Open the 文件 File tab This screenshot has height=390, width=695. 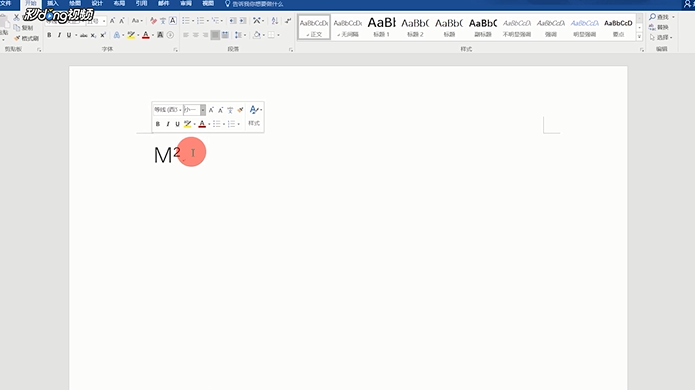5,4
